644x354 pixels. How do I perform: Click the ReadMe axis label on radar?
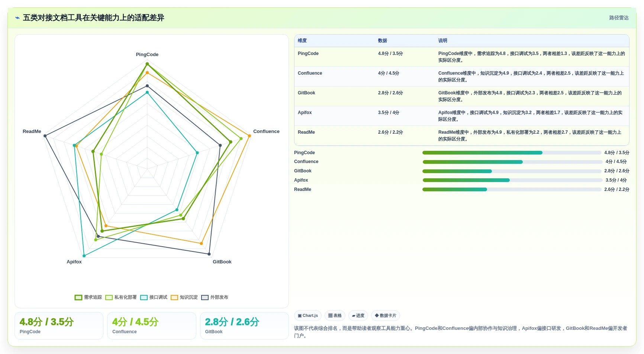pyautogui.click(x=32, y=131)
